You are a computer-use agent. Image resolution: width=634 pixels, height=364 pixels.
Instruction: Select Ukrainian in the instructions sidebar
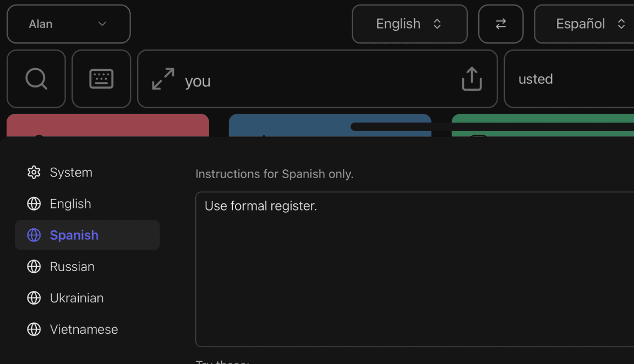click(76, 297)
